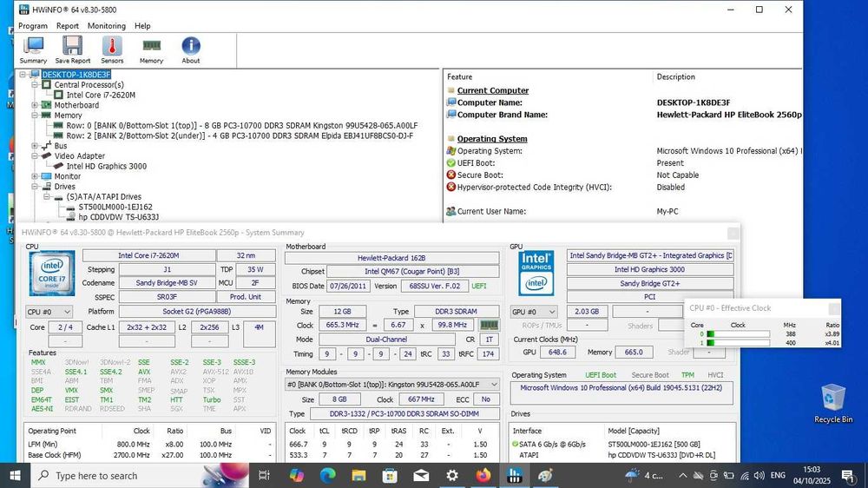Click the Intel QM67 chipset field

tap(412, 272)
